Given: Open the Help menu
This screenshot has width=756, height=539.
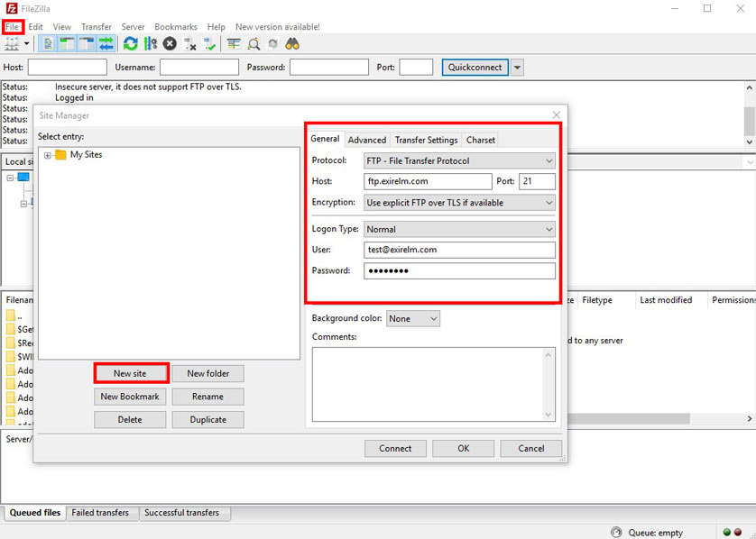Looking at the screenshot, I should click(216, 27).
